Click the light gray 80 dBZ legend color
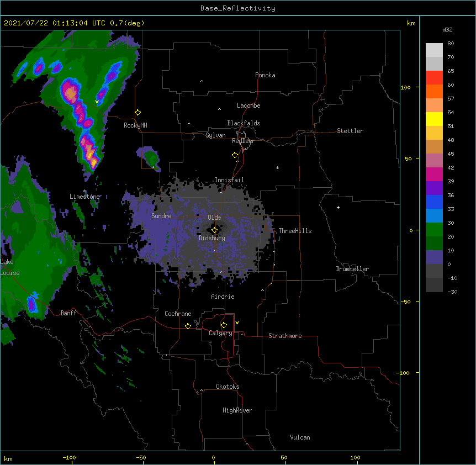This screenshot has width=476, height=465. pos(434,50)
